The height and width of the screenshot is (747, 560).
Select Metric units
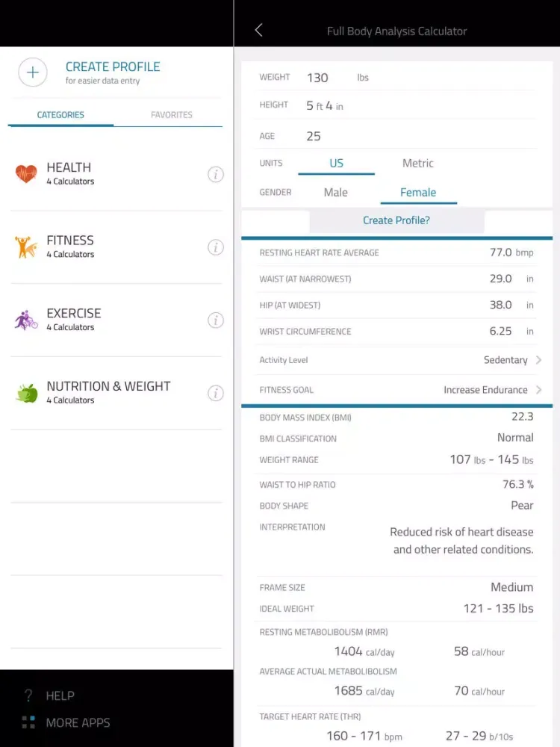(418, 164)
